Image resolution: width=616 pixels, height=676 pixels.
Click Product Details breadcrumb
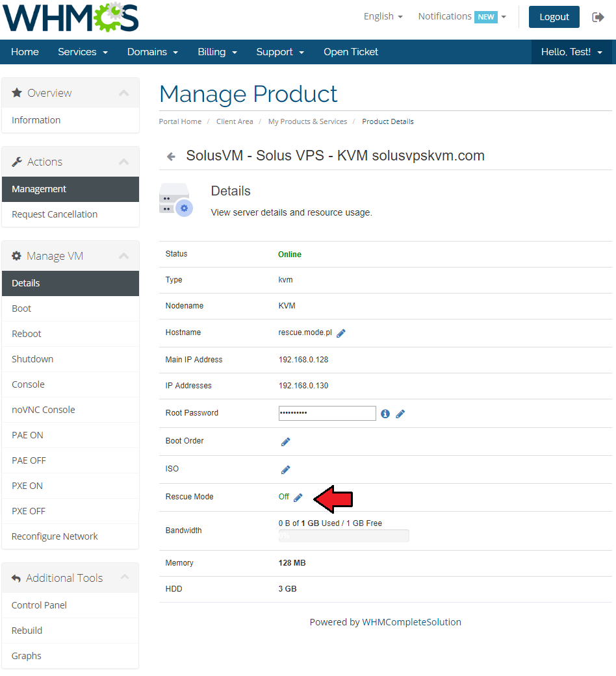pyautogui.click(x=388, y=121)
